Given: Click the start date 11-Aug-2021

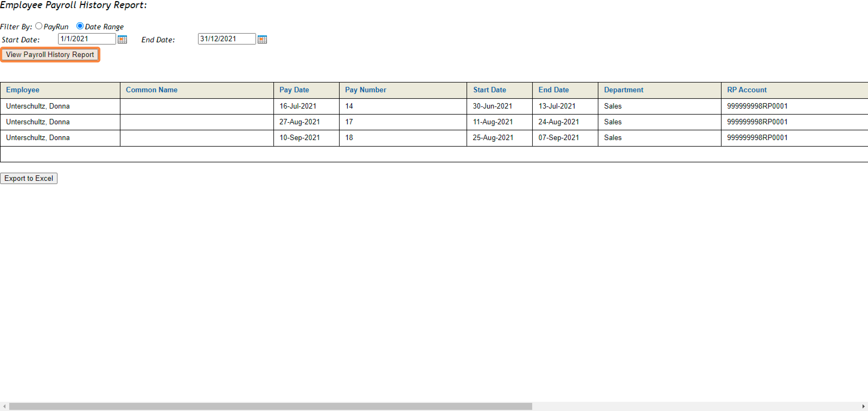Looking at the screenshot, I should click(x=493, y=122).
